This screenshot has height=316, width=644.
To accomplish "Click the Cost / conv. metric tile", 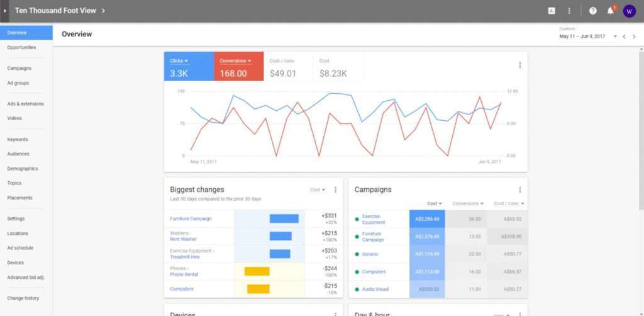I will [288, 67].
